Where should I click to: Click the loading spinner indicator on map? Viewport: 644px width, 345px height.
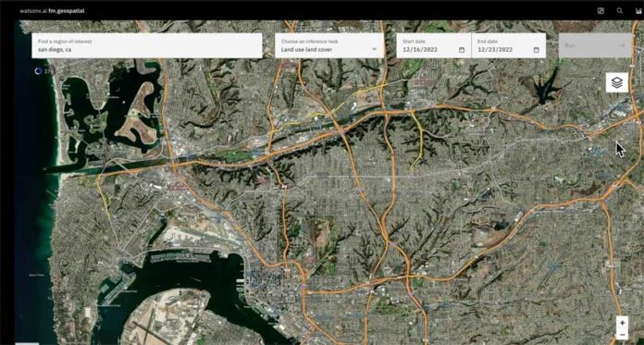(38, 71)
